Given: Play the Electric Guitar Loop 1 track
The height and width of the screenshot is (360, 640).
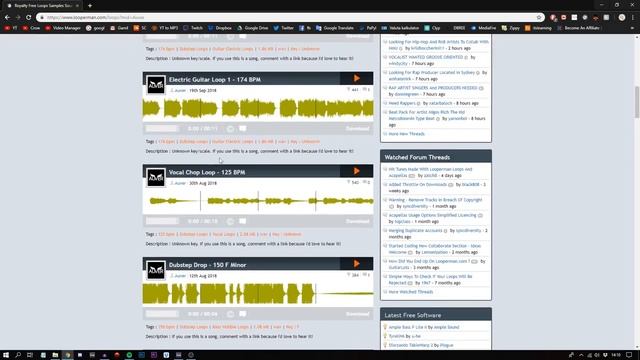Looking at the screenshot, I should pos(356,78).
